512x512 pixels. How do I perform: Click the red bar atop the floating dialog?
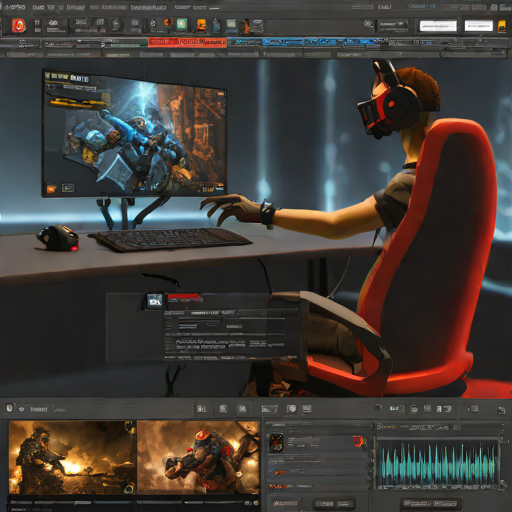point(184,297)
